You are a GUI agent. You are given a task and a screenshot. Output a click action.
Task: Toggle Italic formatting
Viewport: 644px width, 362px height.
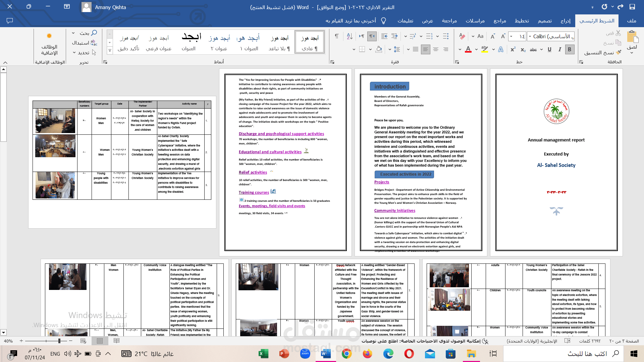coord(559,50)
